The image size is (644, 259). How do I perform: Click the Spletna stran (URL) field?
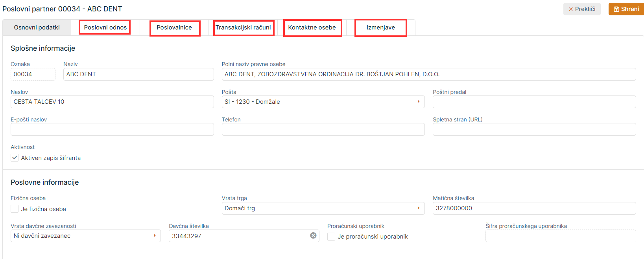click(534, 129)
